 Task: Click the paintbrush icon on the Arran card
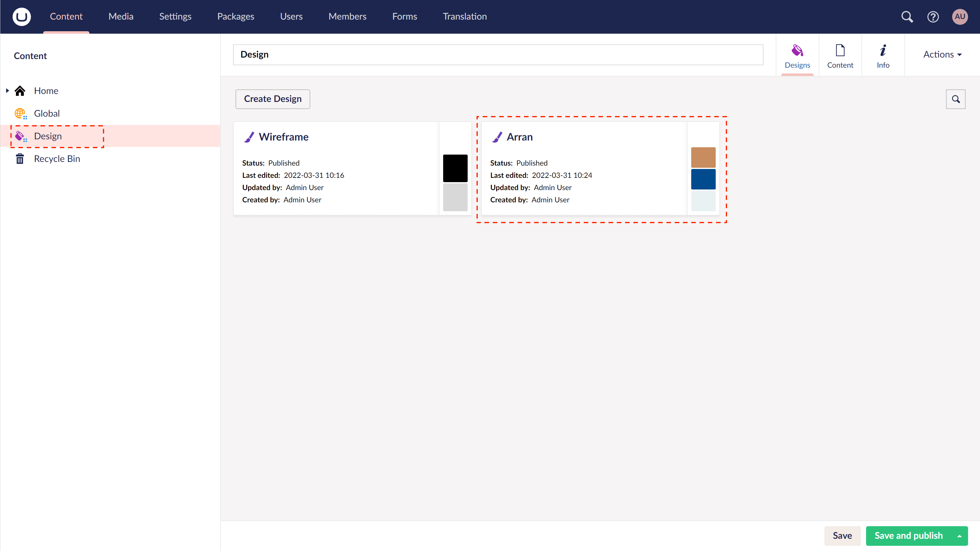click(x=497, y=137)
